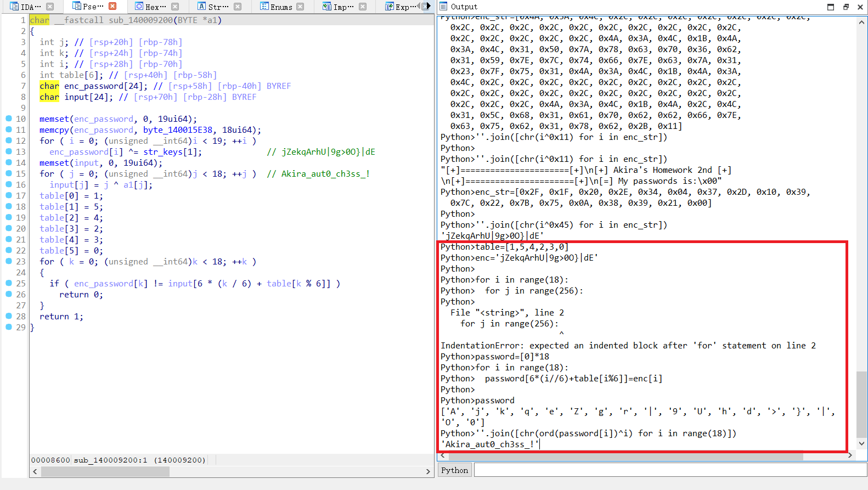This screenshot has height=490, width=868.
Task: Open the Python interpreter selector button
Action: tap(454, 470)
